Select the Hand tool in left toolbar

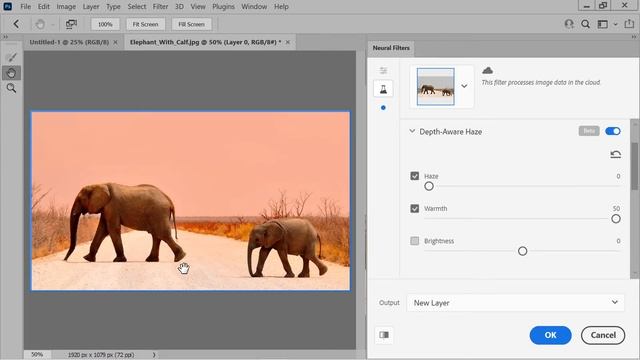pyautogui.click(x=11, y=73)
